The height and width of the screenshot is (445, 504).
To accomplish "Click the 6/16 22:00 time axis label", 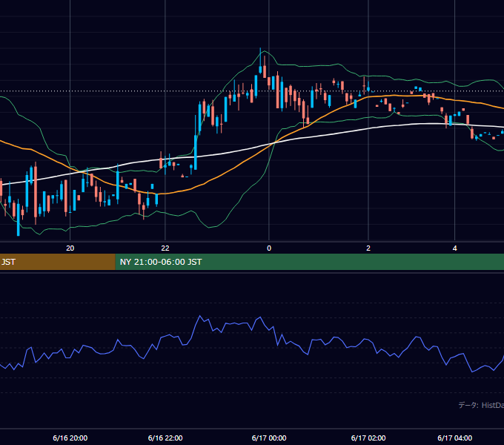I will click(x=165, y=438).
